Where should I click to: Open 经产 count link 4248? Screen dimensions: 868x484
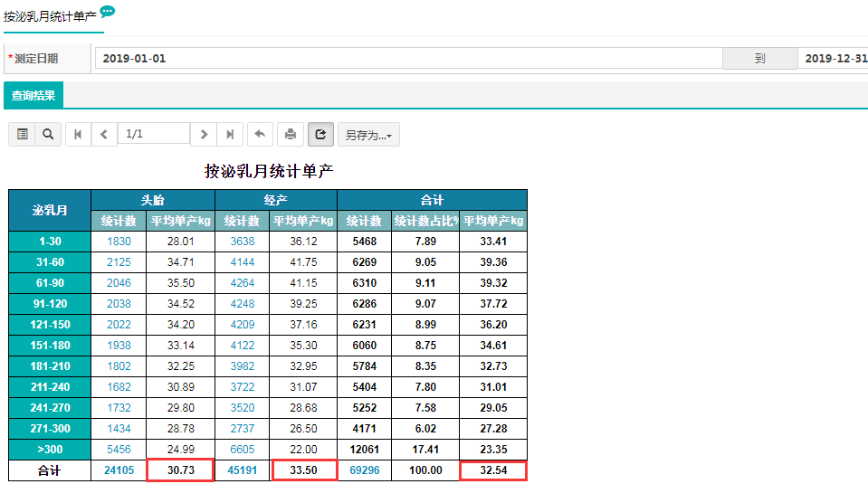pos(243,304)
